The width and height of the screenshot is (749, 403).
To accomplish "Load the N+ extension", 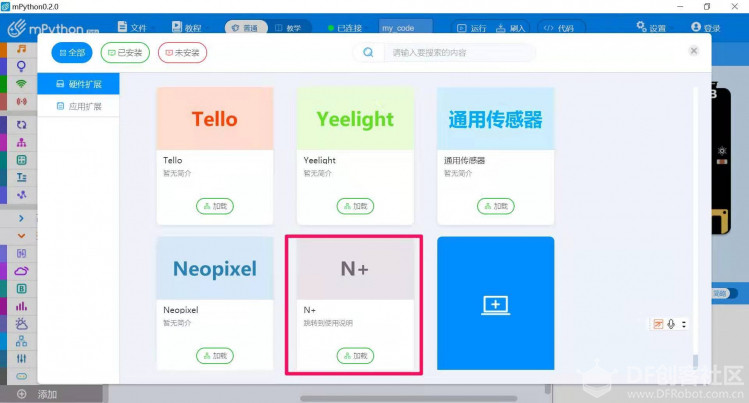I will (355, 356).
